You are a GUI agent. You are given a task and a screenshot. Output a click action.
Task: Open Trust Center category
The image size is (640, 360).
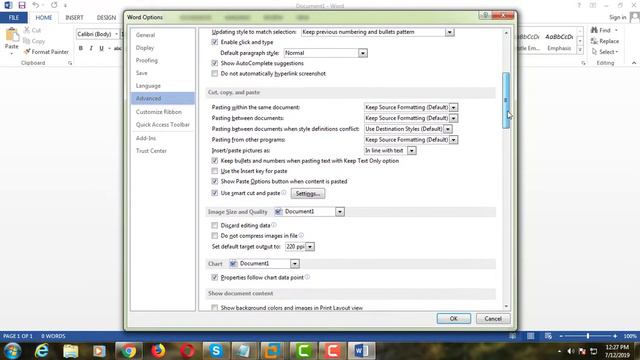click(x=162, y=151)
